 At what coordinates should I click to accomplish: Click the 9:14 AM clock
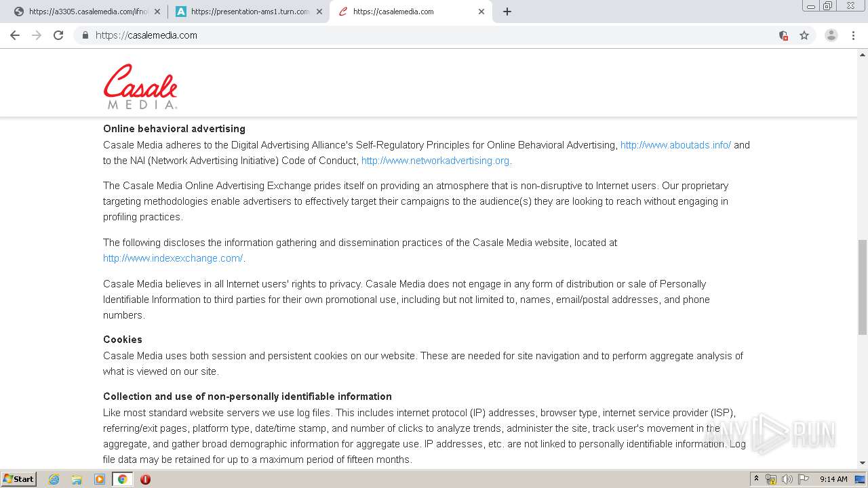coord(833,479)
